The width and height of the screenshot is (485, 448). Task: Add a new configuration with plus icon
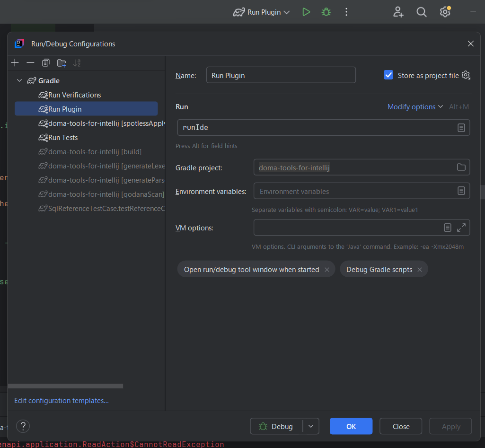15,63
